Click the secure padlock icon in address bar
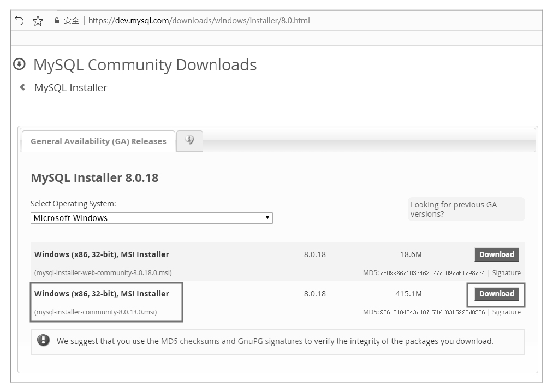 [56, 21]
